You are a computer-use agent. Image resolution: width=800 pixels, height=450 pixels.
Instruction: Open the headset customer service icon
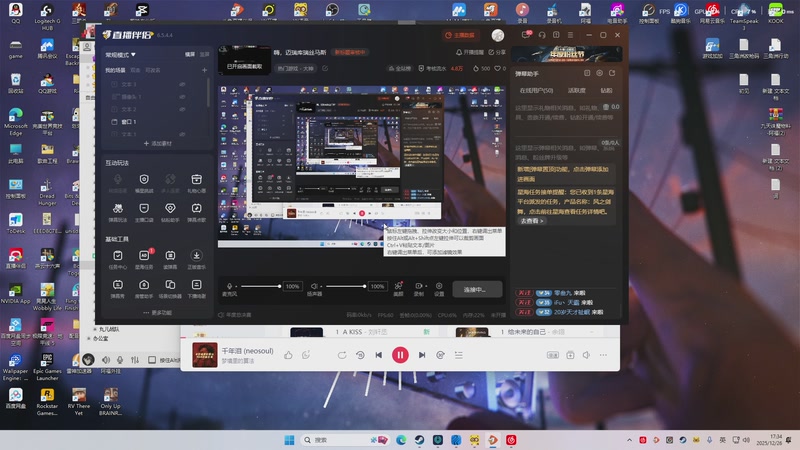pos(542,35)
